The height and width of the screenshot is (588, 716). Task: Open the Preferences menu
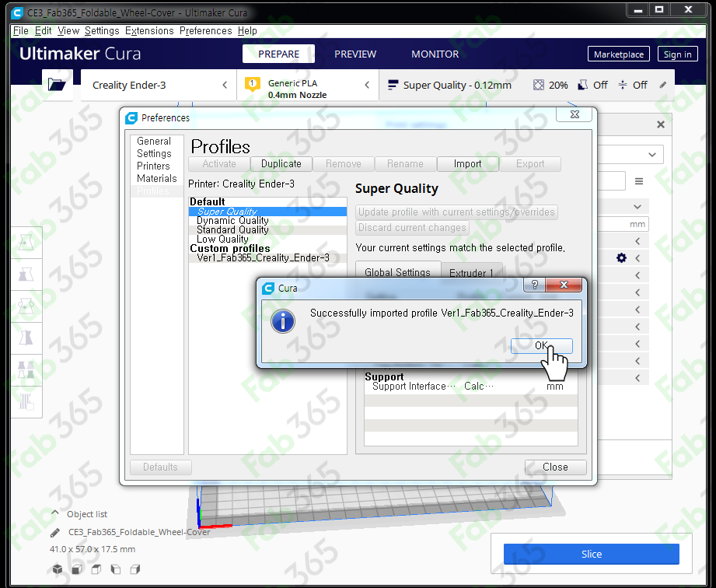(205, 30)
